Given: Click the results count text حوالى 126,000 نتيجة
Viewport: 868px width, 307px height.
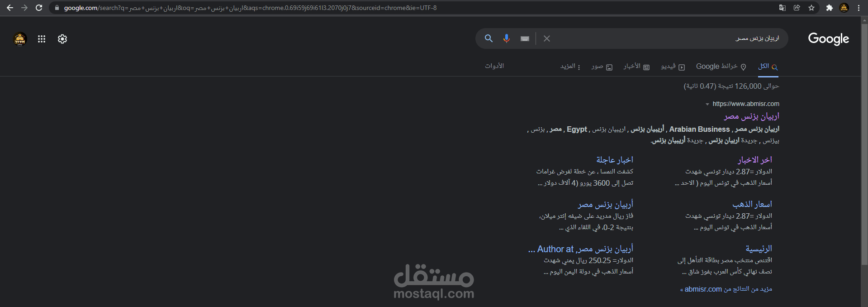Looking at the screenshot, I should [x=731, y=86].
